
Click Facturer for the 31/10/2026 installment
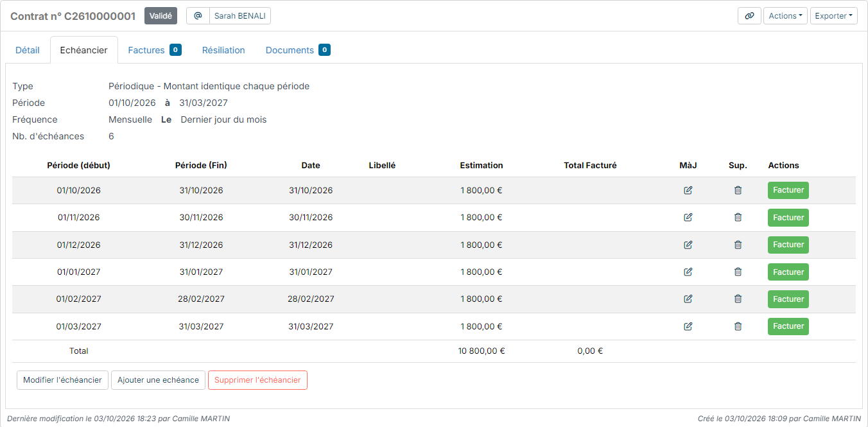[788, 191]
